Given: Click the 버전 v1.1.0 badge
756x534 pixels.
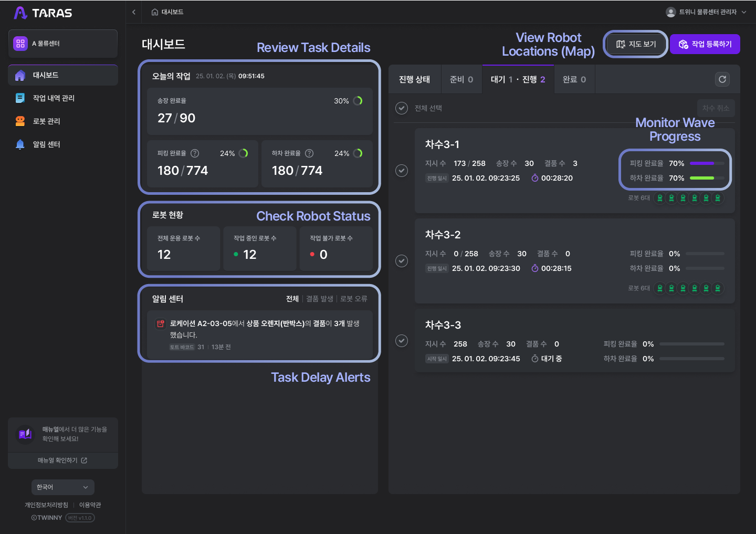Looking at the screenshot, I should coord(80,518).
